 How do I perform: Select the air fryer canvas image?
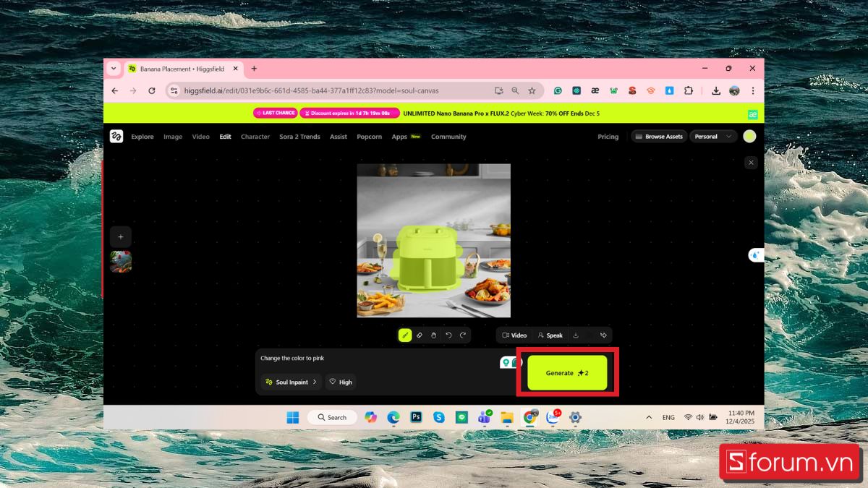tap(433, 240)
